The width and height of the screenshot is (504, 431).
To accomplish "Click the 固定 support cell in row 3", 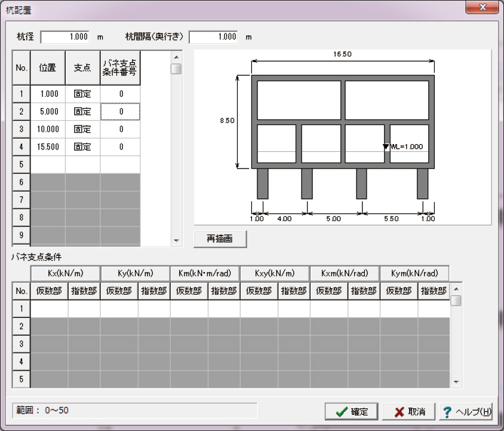I will tap(82, 129).
